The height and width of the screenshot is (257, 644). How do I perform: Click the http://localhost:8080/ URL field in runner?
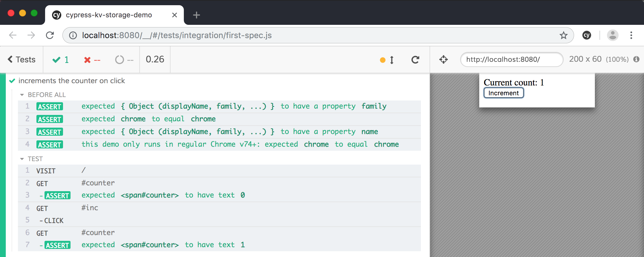pos(511,59)
